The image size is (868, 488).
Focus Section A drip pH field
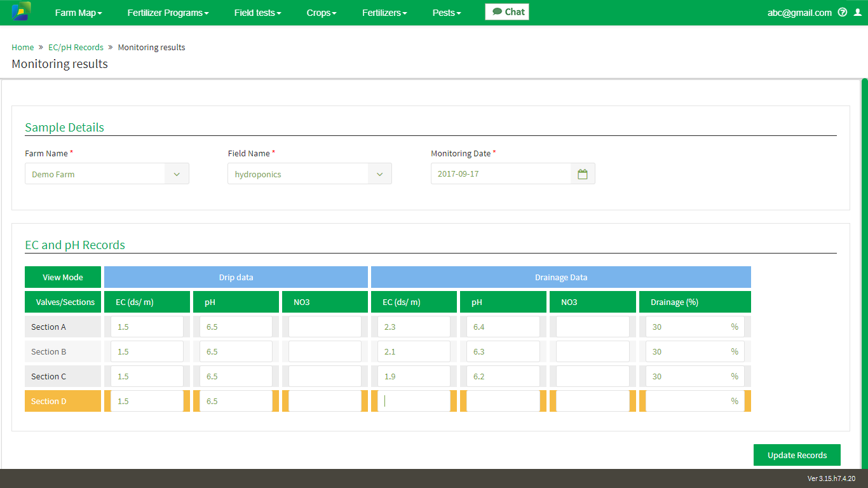[236, 327]
